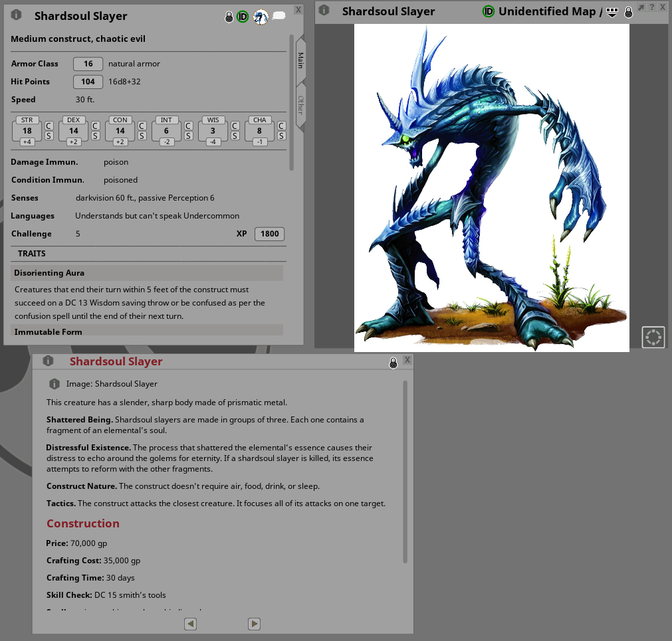Go to the previous story page arrow
The width and height of the screenshot is (672, 641).
190,624
